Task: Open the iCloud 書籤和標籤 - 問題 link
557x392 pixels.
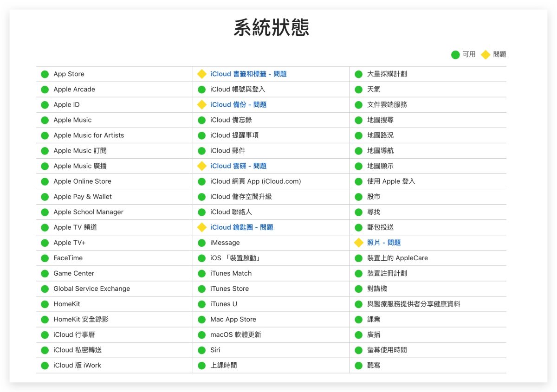Action: [x=248, y=74]
